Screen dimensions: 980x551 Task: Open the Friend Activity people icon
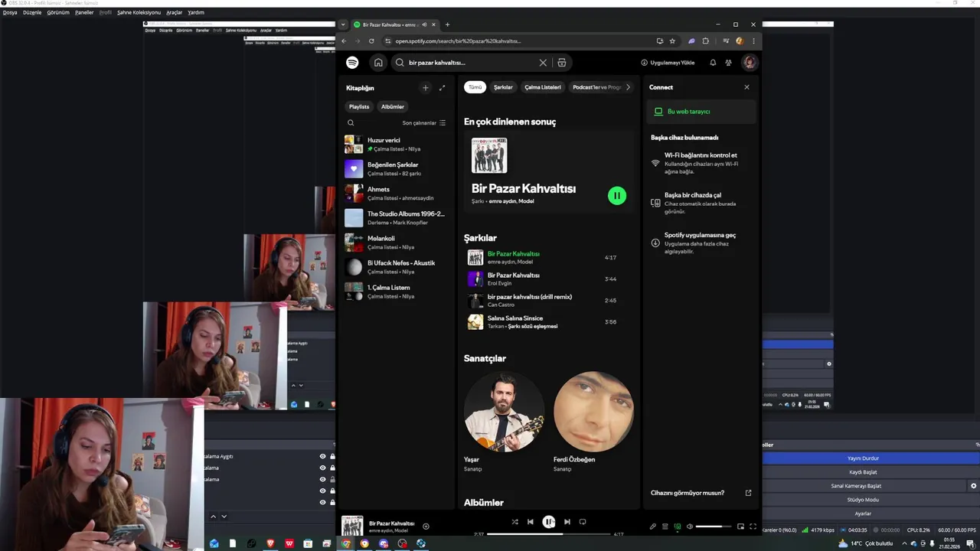coord(728,63)
